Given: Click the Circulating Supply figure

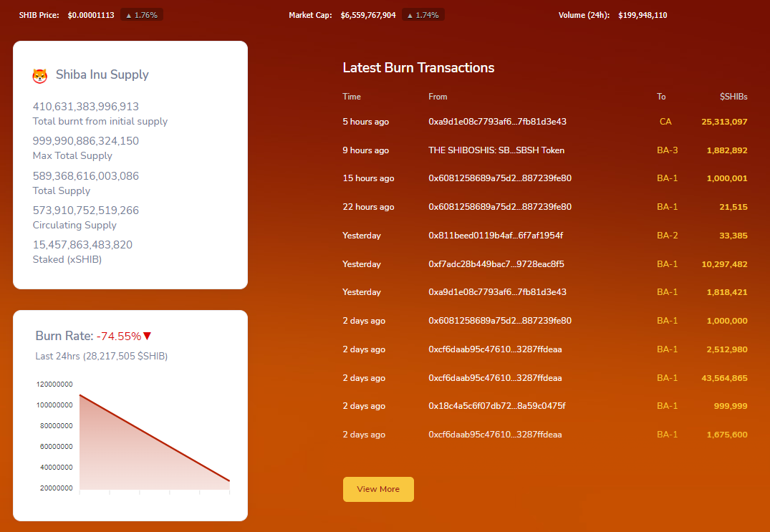Looking at the screenshot, I should (x=85, y=210).
